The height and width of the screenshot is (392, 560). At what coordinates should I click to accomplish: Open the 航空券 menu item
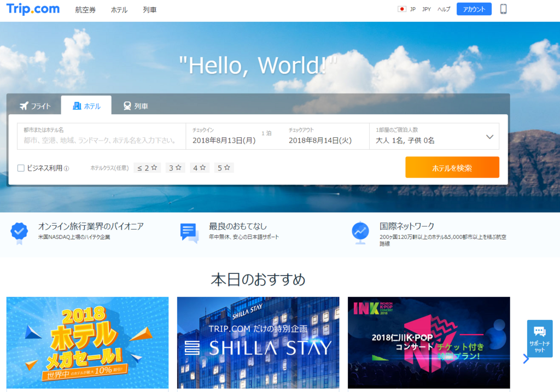[x=85, y=10]
